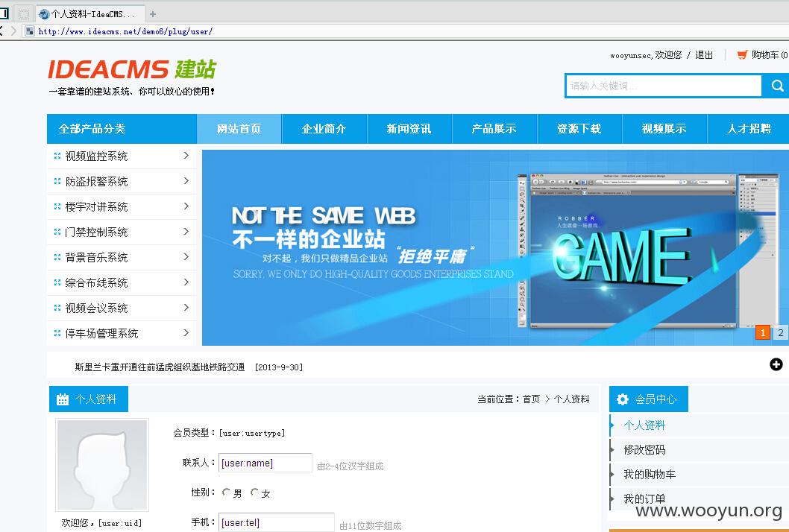The width and height of the screenshot is (789, 532).
Task: Open 资源下载 navigation item
Action: 579,129
